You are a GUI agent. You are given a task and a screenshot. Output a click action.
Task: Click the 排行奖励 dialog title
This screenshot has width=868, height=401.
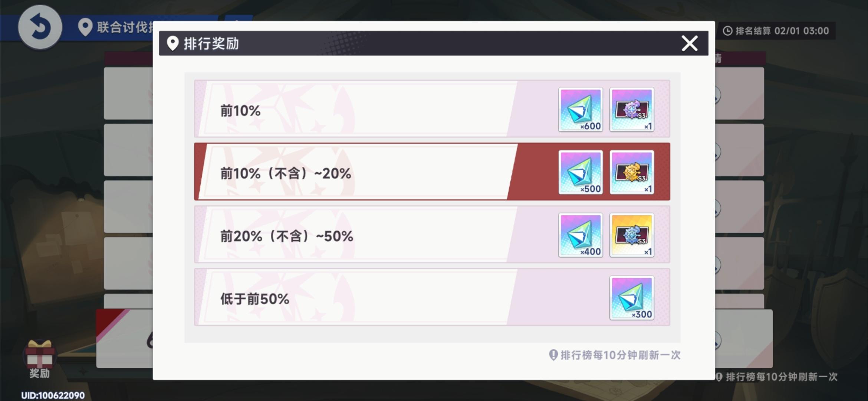pyautogui.click(x=211, y=44)
